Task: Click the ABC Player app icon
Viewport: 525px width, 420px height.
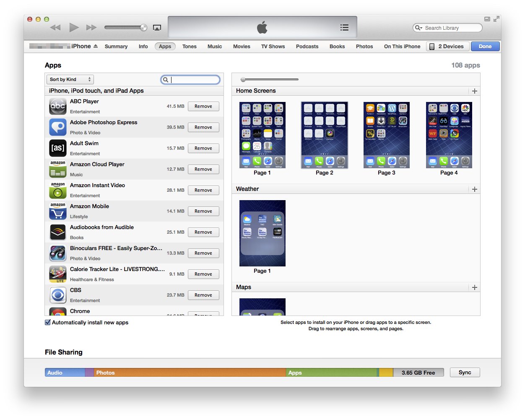Action: (58, 106)
